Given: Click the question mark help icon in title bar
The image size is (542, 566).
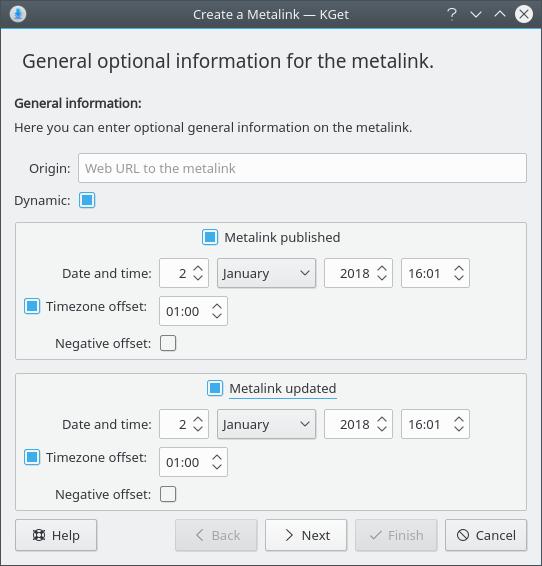Looking at the screenshot, I should (x=452, y=14).
